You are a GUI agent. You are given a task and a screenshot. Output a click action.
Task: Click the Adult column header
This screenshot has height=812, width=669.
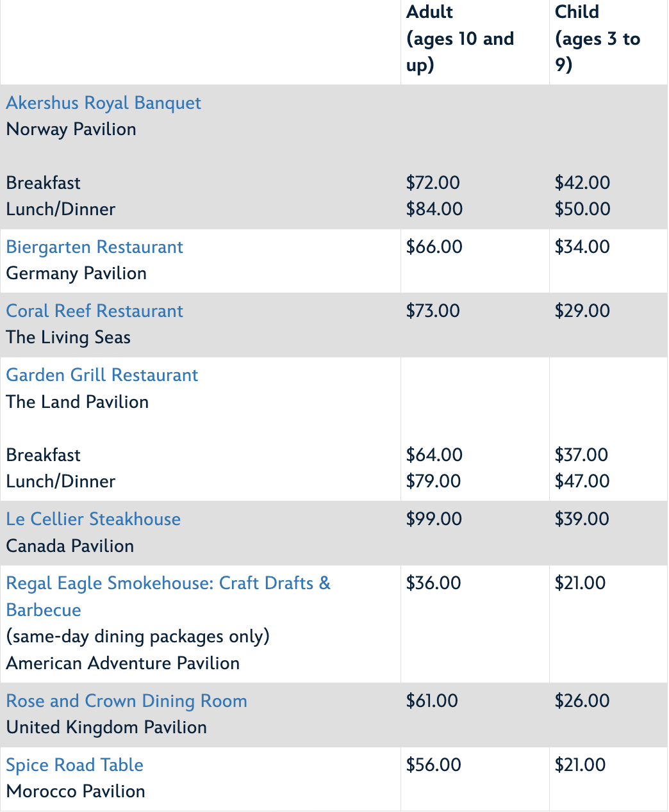click(x=459, y=38)
